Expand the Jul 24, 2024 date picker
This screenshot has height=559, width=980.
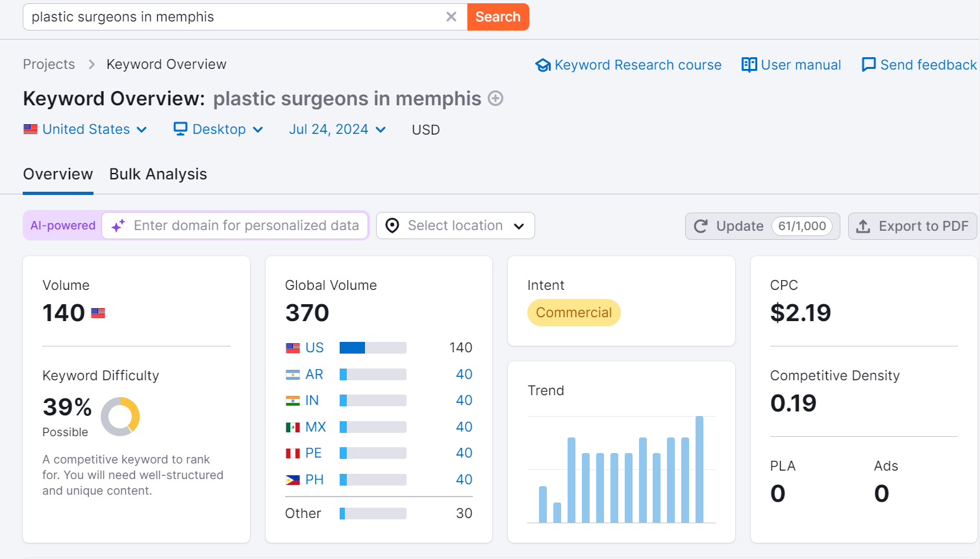pos(337,129)
